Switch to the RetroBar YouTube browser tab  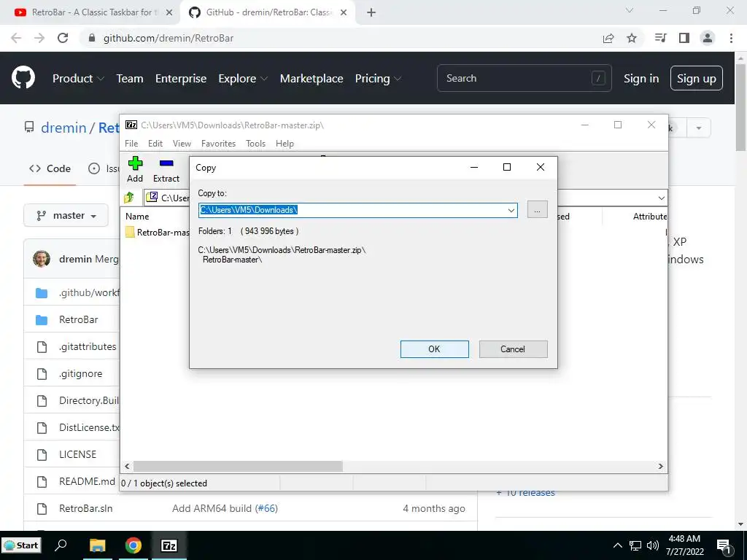[x=91, y=12]
